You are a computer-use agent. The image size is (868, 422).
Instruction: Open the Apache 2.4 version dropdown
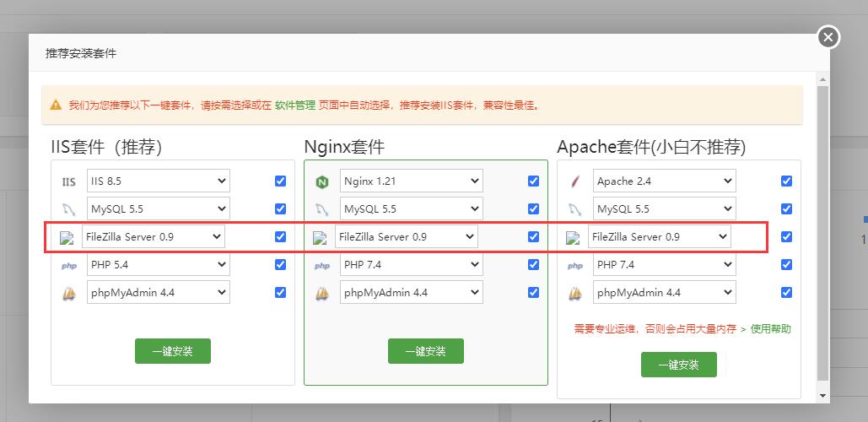coord(665,181)
